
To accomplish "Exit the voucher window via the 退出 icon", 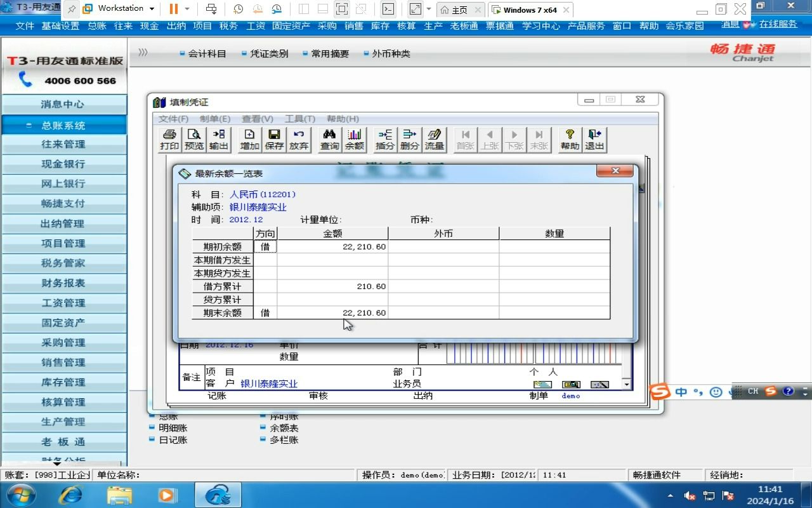I will (x=594, y=139).
